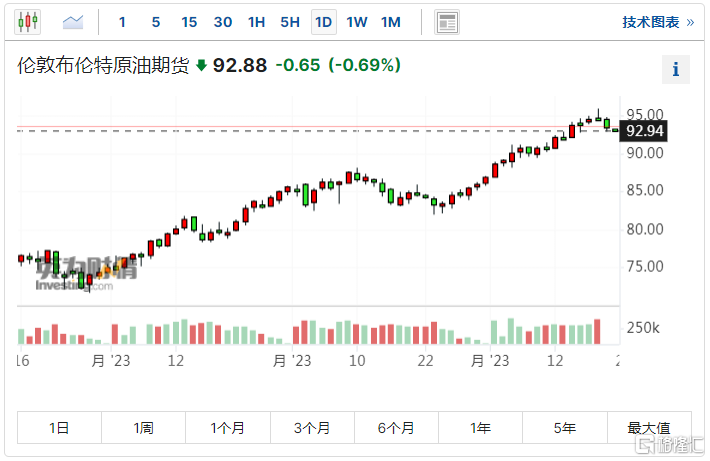Click the green down-arrow price indicator
Viewport: 710px width, 461px height.
coord(201,66)
